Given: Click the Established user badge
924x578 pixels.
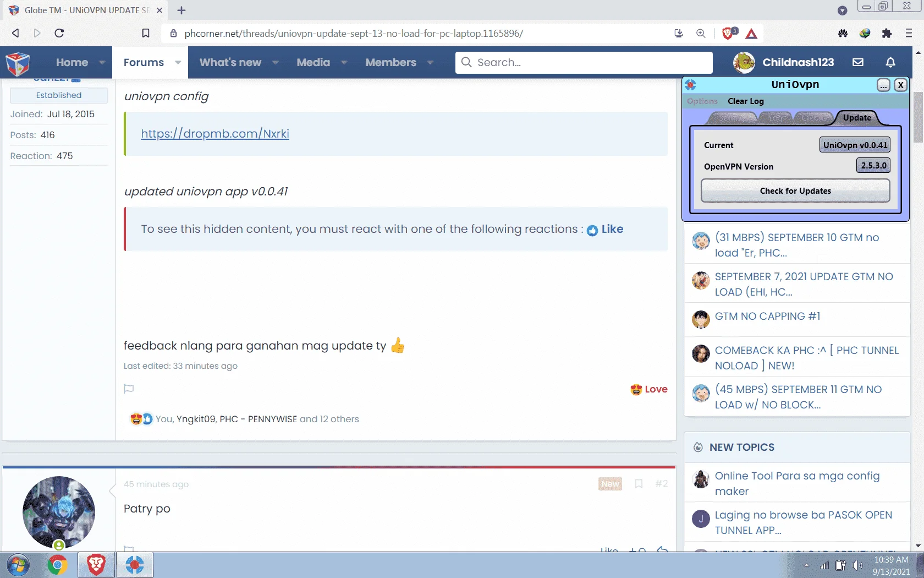Looking at the screenshot, I should click(x=59, y=95).
